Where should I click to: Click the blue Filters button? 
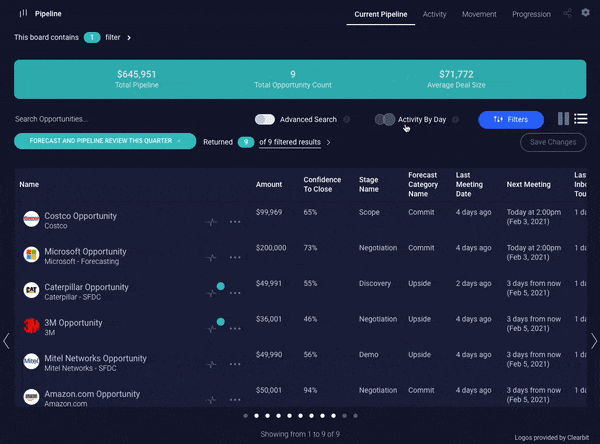coord(510,120)
